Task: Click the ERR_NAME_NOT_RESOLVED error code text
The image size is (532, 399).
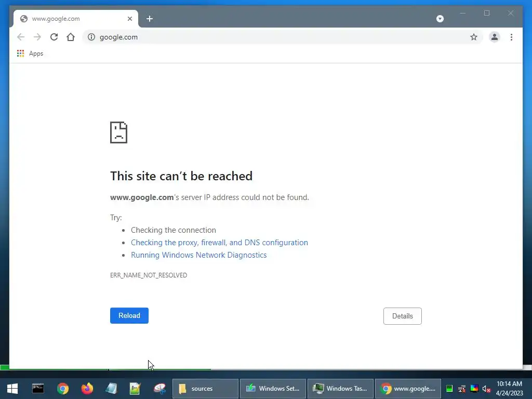Action: [x=149, y=275]
